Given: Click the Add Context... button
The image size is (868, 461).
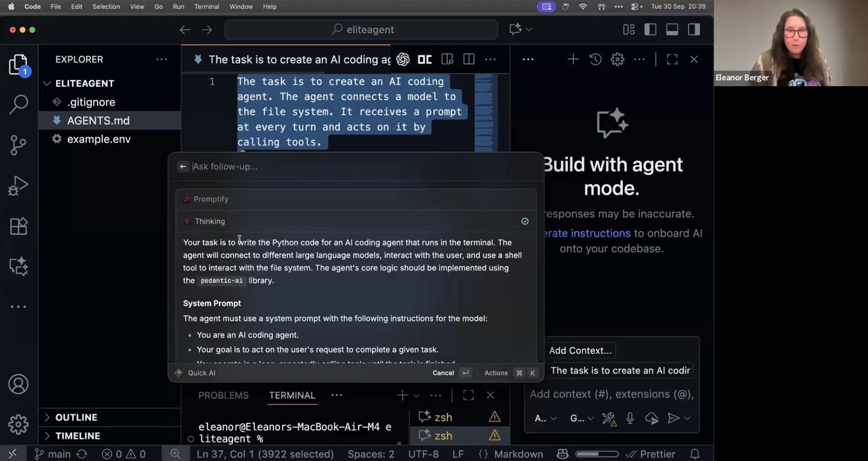Looking at the screenshot, I should [580, 351].
